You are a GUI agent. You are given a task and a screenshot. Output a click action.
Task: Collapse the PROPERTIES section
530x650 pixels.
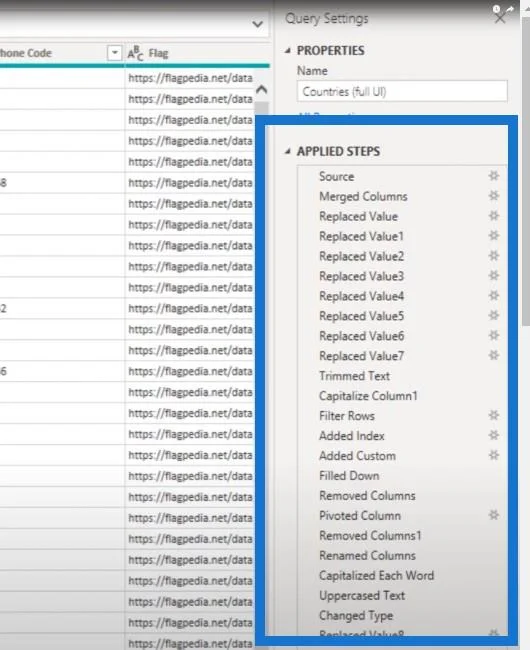click(x=288, y=51)
